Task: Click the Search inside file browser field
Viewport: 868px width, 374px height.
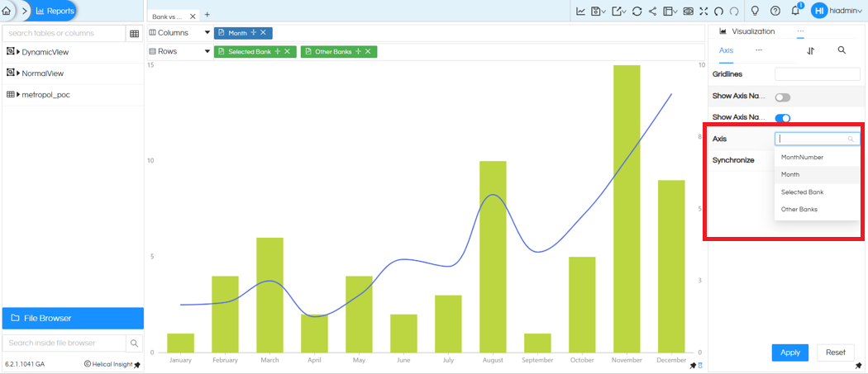Action: 64,343
